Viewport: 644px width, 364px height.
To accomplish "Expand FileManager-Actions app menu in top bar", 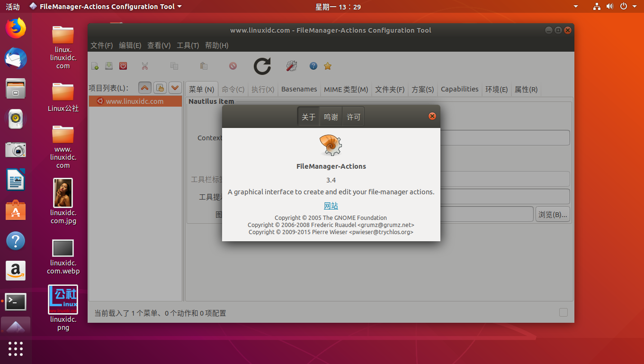I will 106,7.
